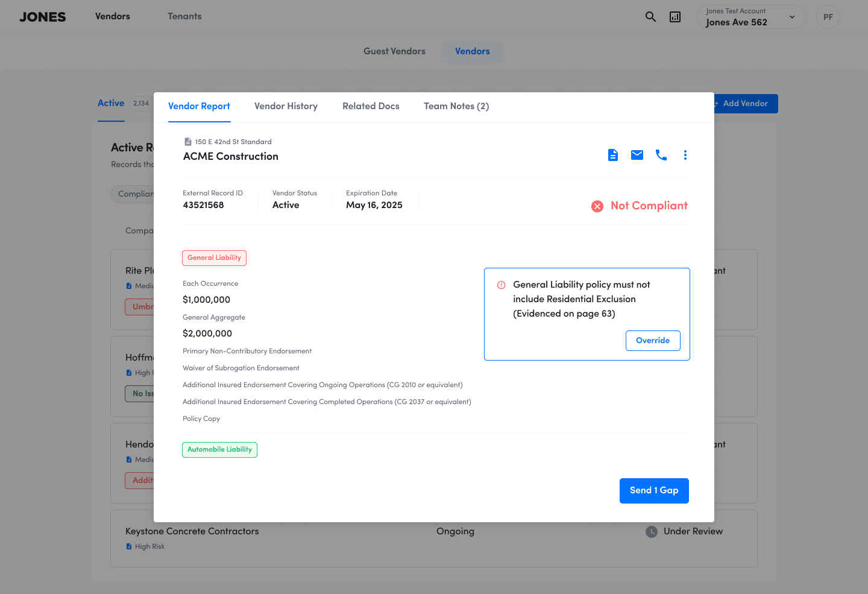Image resolution: width=868 pixels, height=594 pixels.
Task: Click the red Not Compliant status icon
Action: click(597, 206)
